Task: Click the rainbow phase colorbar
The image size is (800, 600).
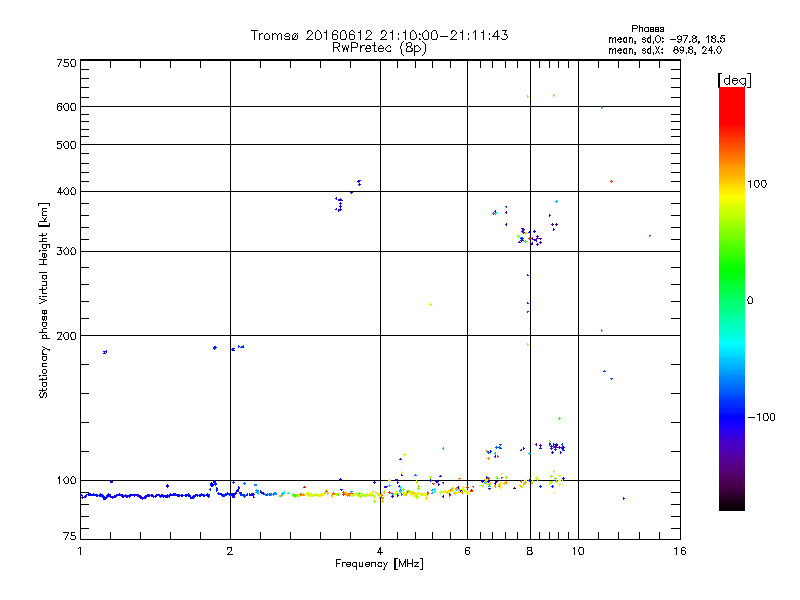Action: [x=732, y=298]
